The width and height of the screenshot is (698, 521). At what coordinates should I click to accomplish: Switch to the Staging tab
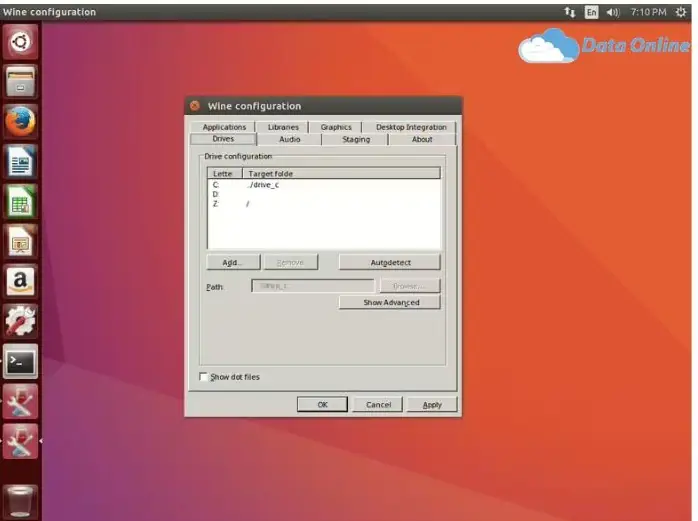356,139
